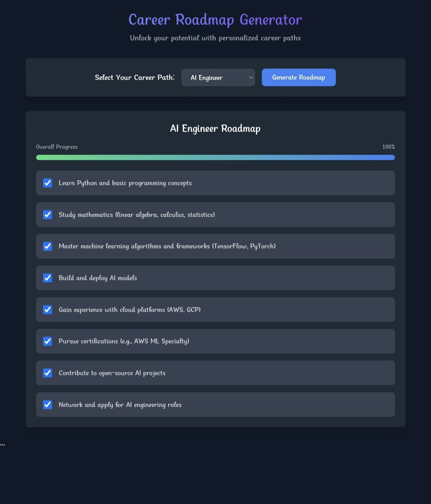This screenshot has width=431, height=504.
Task: Click the Select Your Career Path label
Action: coord(135,77)
